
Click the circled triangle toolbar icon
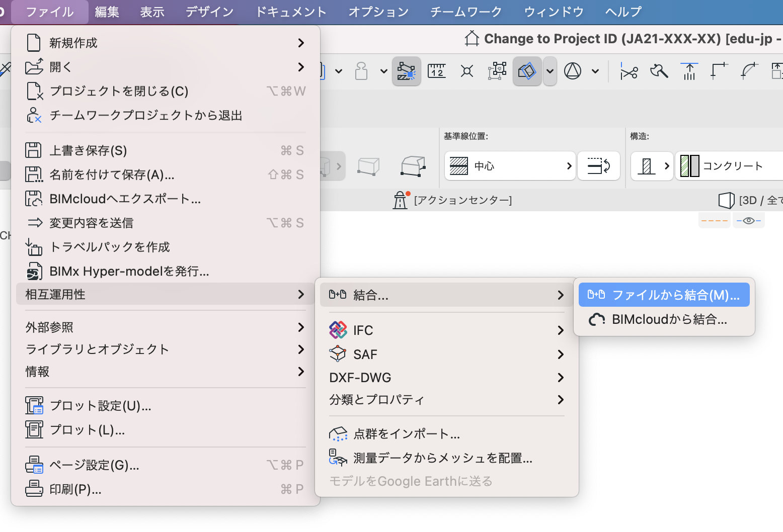(573, 71)
